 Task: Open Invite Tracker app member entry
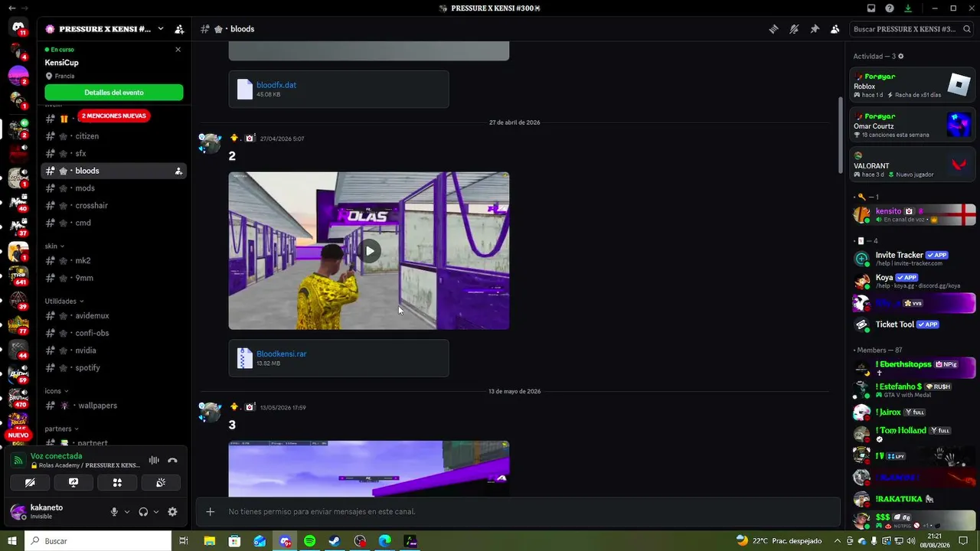pyautogui.click(x=913, y=259)
